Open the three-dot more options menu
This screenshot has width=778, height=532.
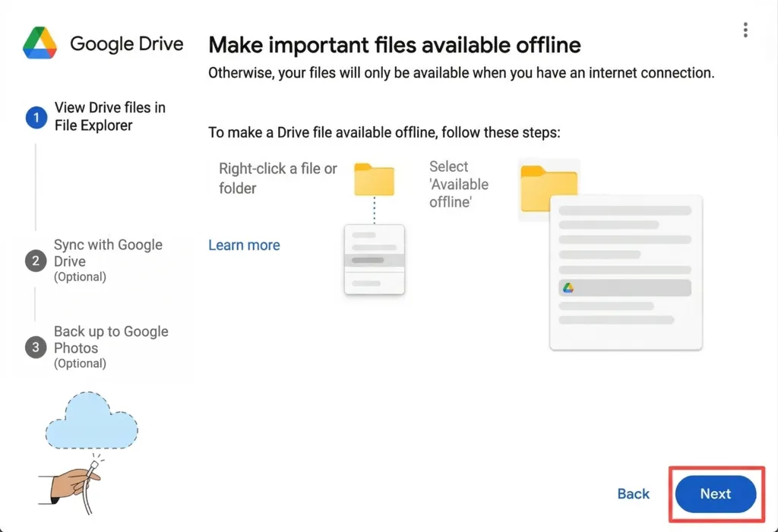tap(745, 30)
